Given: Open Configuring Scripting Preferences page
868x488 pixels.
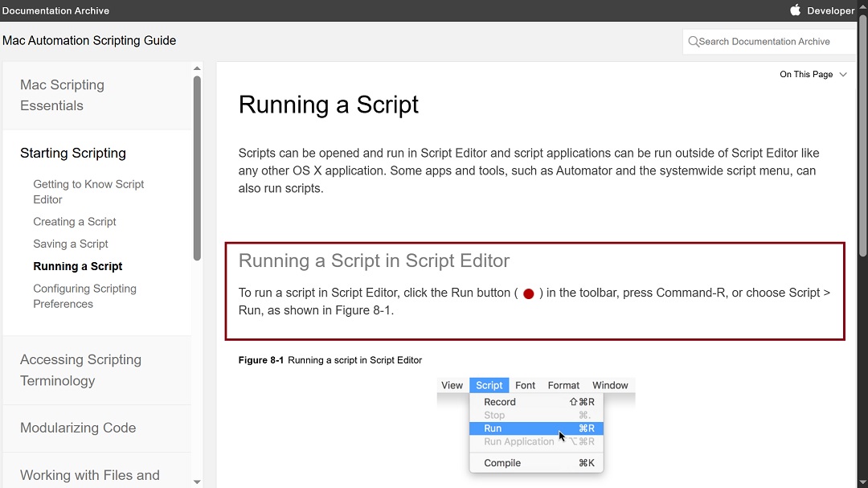Looking at the screenshot, I should (x=84, y=297).
